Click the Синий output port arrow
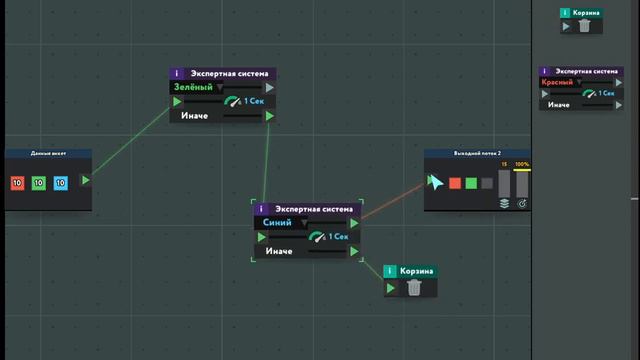Image resolution: width=640 pixels, height=360 pixels. tap(354, 223)
